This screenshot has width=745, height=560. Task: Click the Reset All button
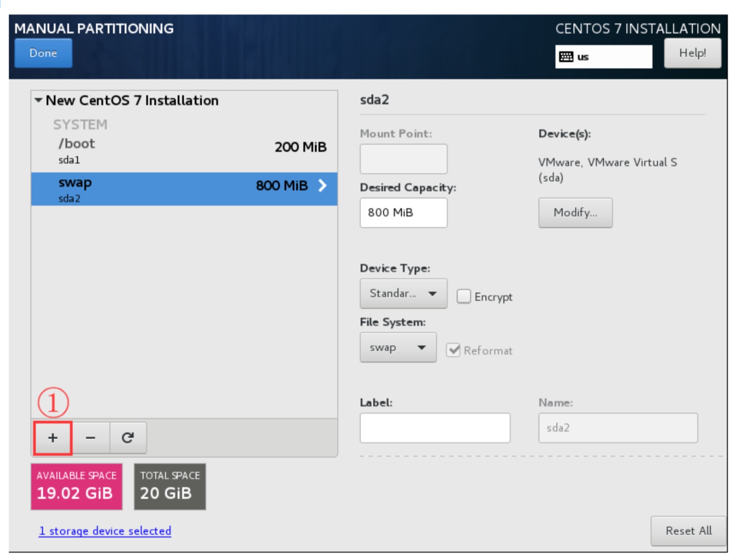coord(688,531)
